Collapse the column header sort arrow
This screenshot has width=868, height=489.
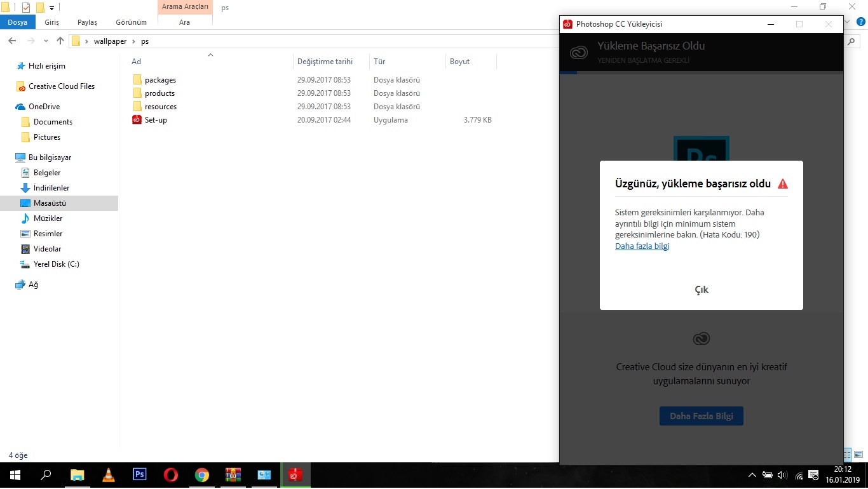coord(210,55)
